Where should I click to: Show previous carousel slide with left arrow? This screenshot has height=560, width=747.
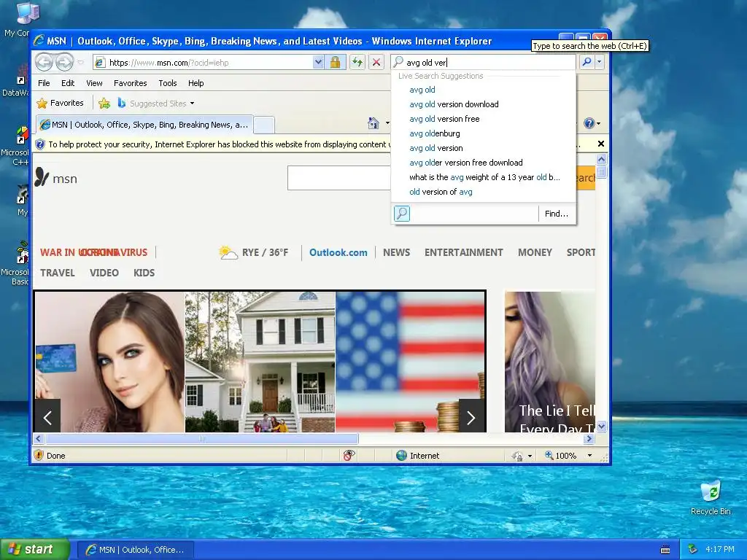tap(47, 417)
